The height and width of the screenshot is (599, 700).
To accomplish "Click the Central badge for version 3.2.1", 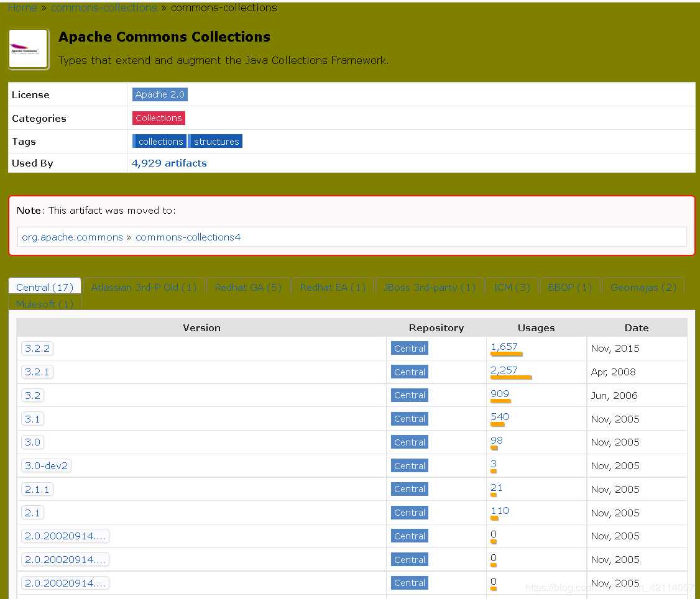I will (410, 372).
